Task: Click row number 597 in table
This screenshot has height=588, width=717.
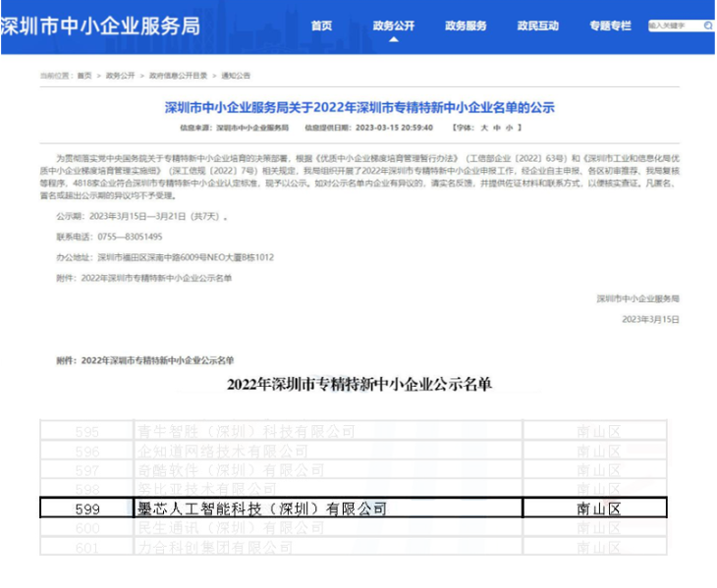Action: [86, 470]
